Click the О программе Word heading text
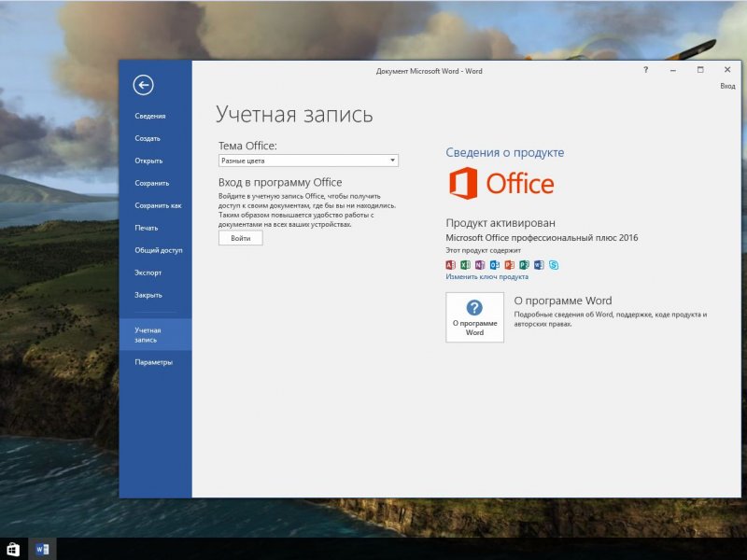The width and height of the screenshot is (747, 560). pyautogui.click(x=563, y=301)
